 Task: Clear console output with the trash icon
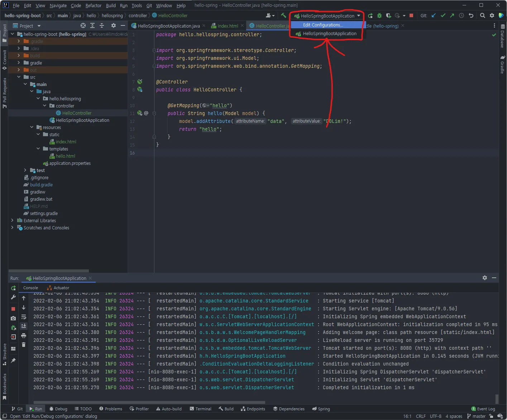click(24, 345)
